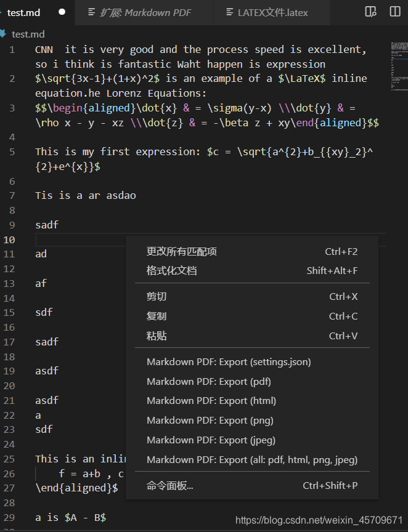
Task: Click '\end{aligned}$' on line 27
Action: (x=77, y=488)
